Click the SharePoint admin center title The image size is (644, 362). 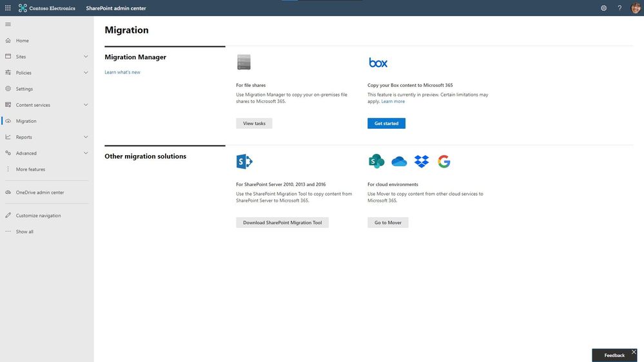pos(116,8)
